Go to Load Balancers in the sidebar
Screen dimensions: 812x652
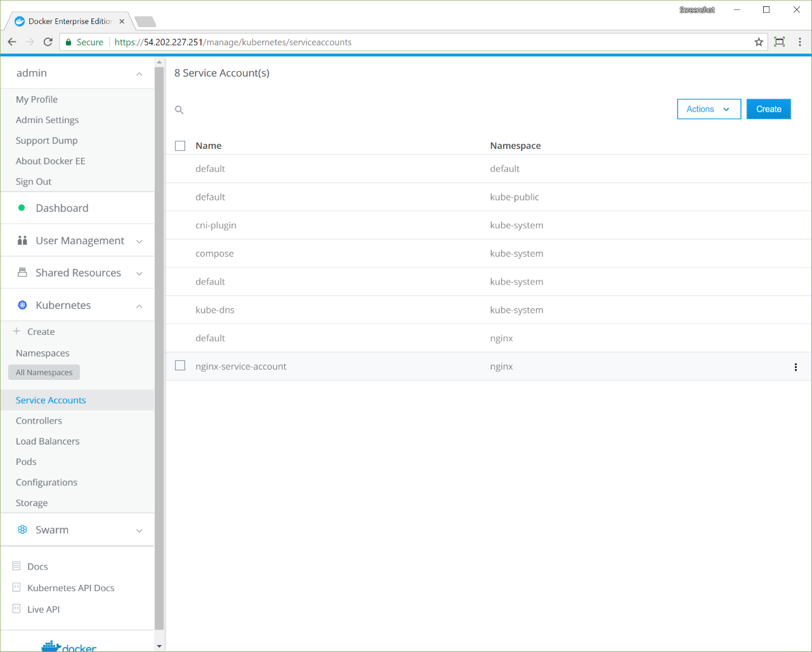tap(48, 441)
